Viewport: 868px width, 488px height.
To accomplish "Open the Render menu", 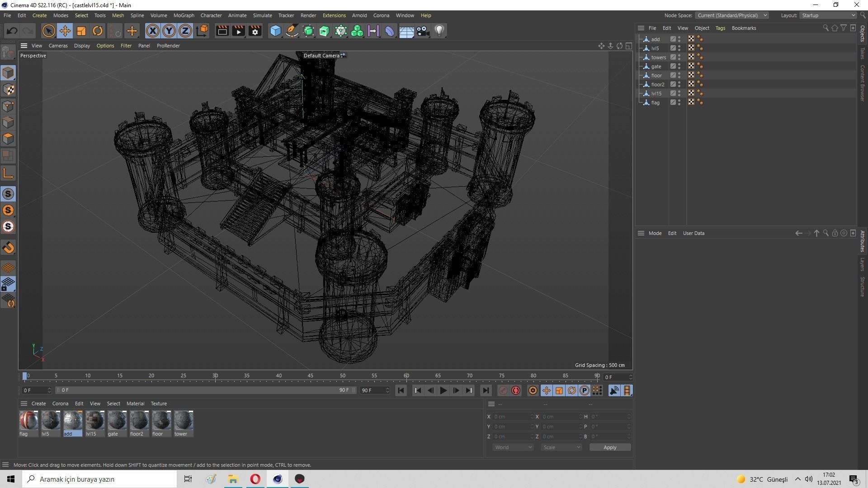I will (308, 15).
